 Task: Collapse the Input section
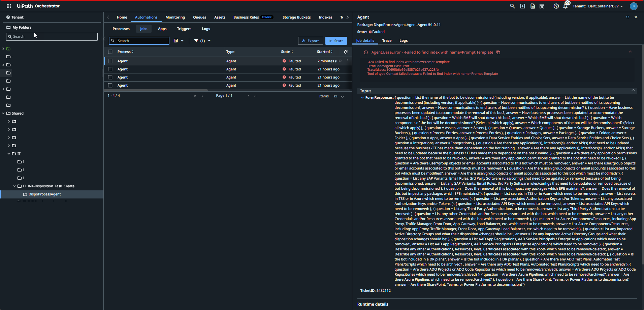point(633,90)
